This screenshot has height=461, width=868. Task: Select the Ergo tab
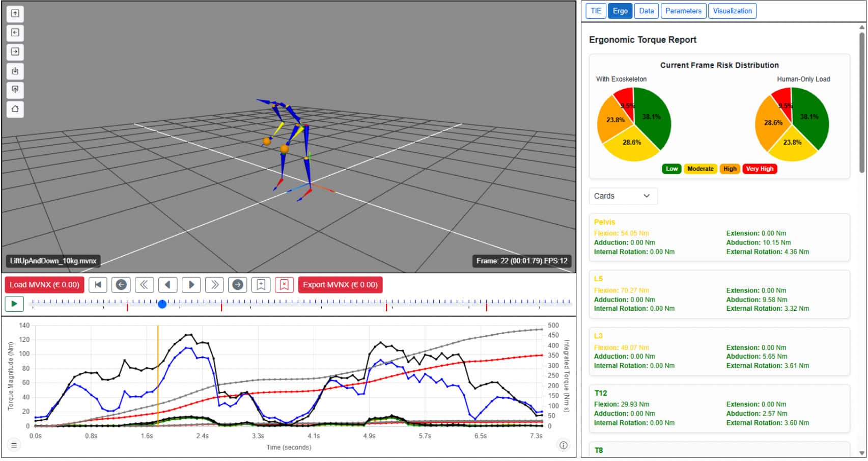point(620,11)
